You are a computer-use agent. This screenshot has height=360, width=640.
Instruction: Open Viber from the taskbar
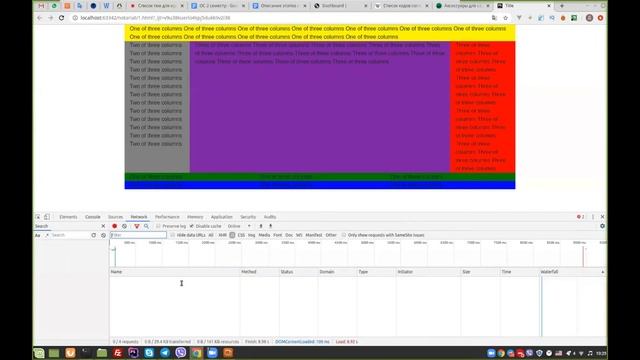pos(180,353)
